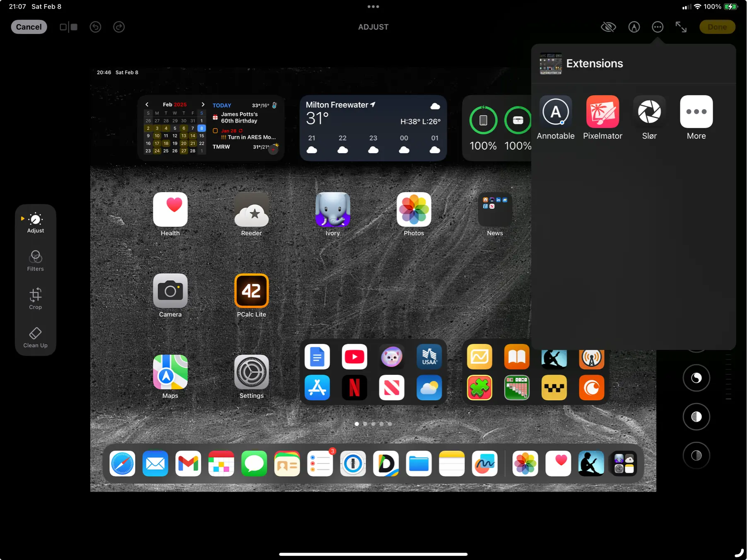Tap the Markup pen icon
Viewport: 747px width, 560px height.
[634, 27]
